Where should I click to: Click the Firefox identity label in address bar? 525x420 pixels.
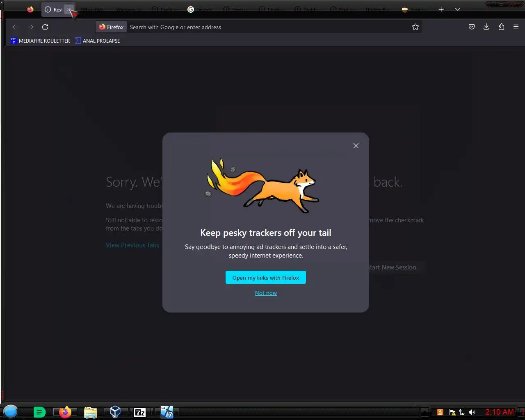click(x=111, y=27)
